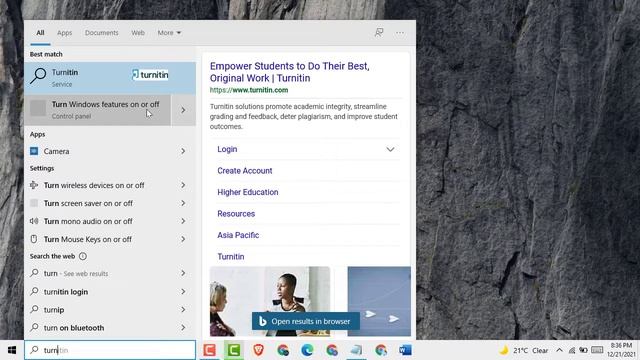Select the All search tab
The height and width of the screenshot is (360, 640).
40,33
